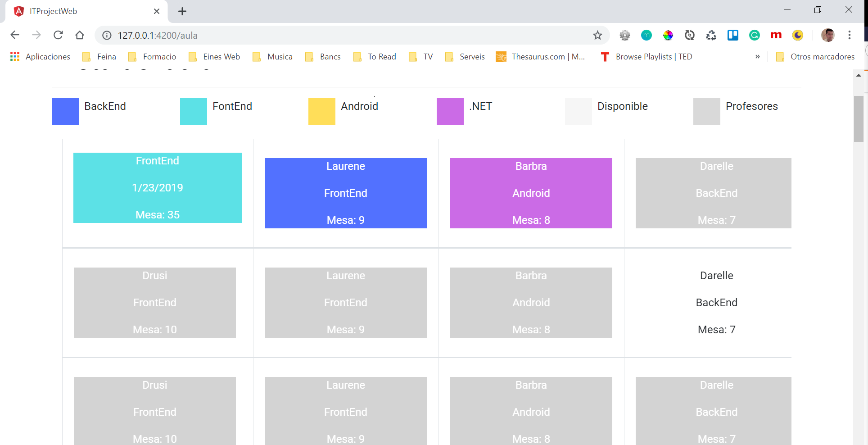Click the FontEnd legend label
The height and width of the screenshot is (445, 868).
232,106
